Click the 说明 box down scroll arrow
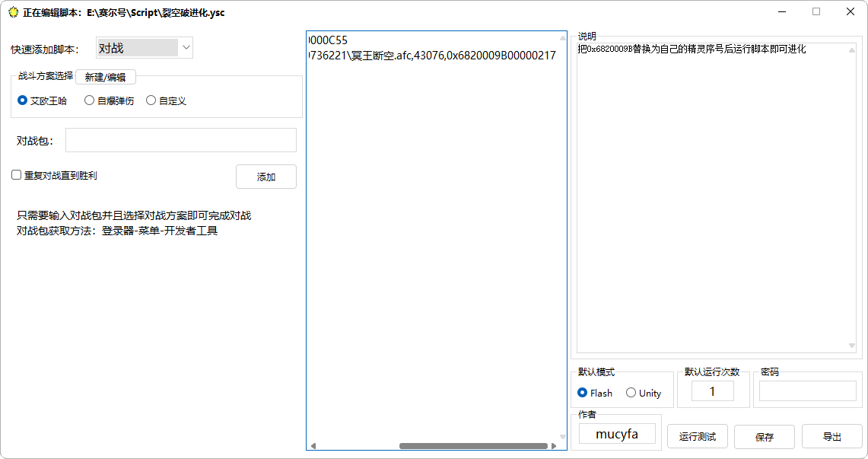The height and width of the screenshot is (459, 868). (852, 346)
